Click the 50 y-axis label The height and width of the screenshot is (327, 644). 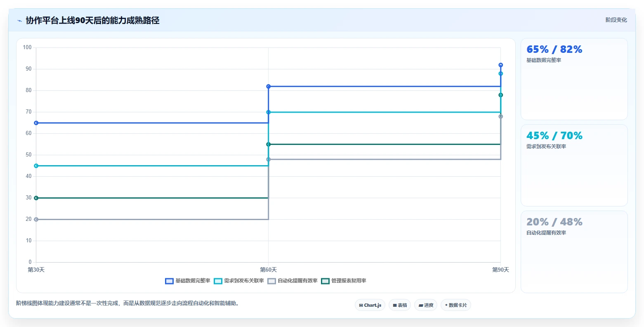click(x=28, y=155)
